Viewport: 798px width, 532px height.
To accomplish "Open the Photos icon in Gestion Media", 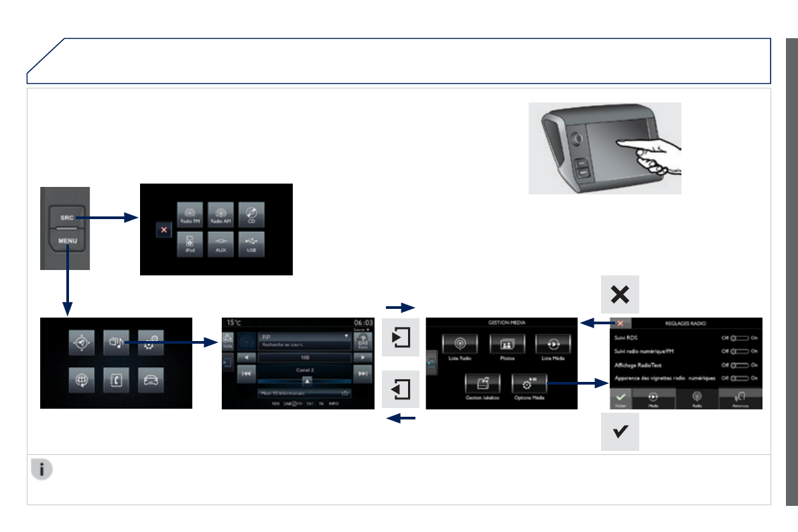I will (507, 344).
